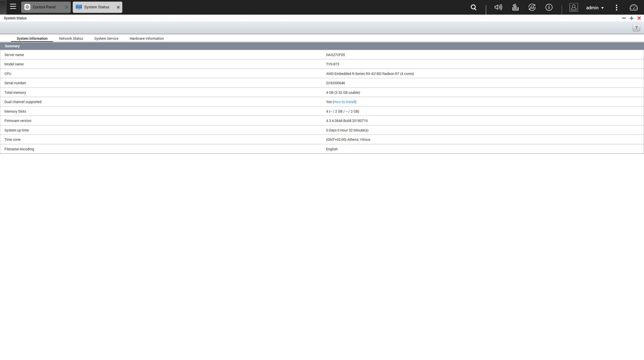This screenshot has height=360, width=644.
Task: Click total memory value 4 GB
Action: (343, 93)
